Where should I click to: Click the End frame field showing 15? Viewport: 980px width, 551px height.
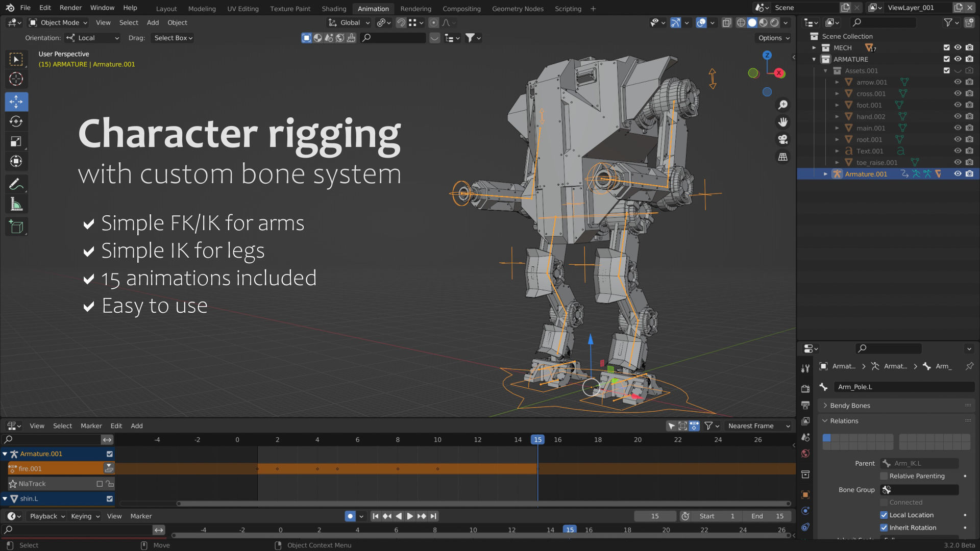click(767, 516)
